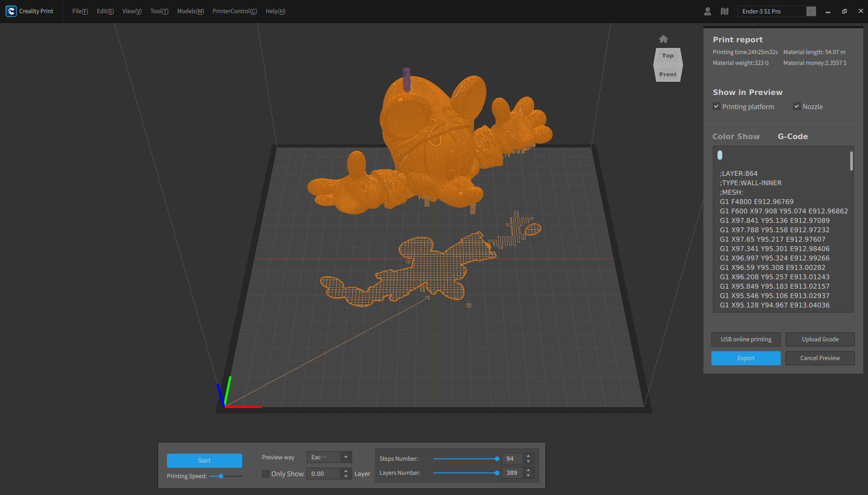This screenshot has height=495, width=868.
Task: Click the Start preview button
Action: pos(204,461)
